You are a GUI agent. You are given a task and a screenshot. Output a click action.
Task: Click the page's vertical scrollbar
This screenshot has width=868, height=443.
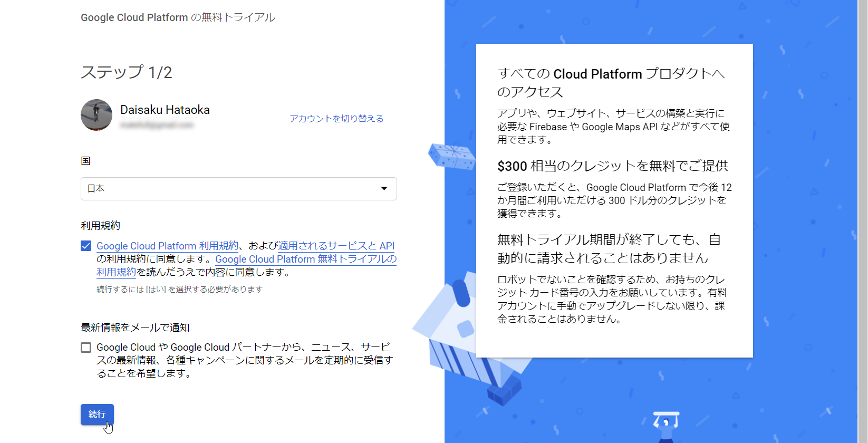(863, 221)
